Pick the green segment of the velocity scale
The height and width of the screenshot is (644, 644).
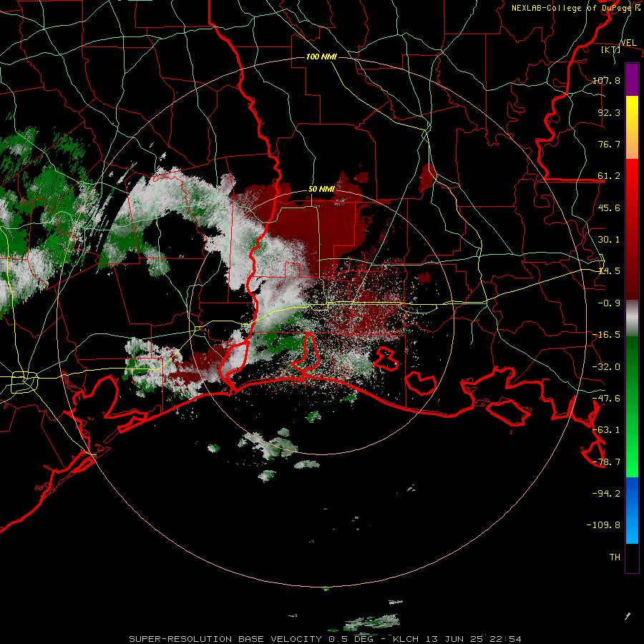pyautogui.click(x=632, y=406)
